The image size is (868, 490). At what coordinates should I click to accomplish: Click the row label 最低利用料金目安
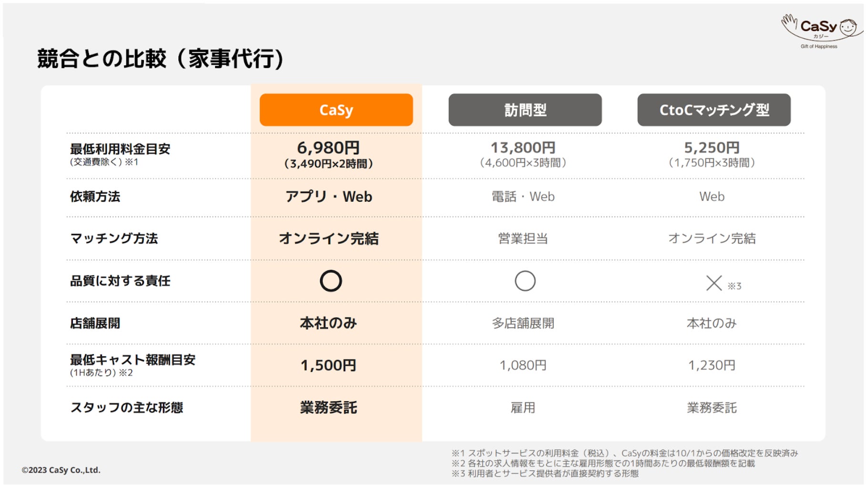(120, 149)
